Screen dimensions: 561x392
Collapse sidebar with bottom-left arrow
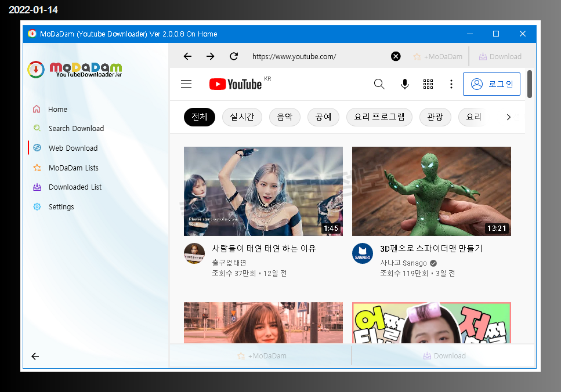(x=35, y=356)
